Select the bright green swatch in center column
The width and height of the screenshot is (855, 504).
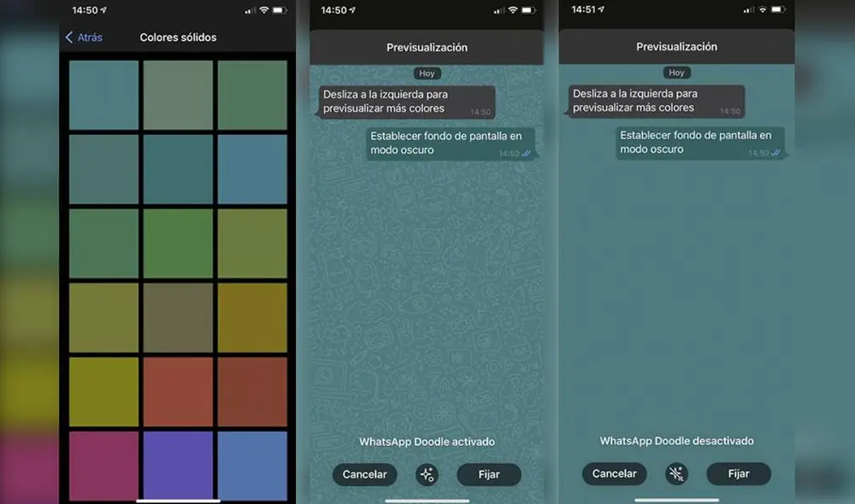pyautogui.click(x=178, y=243)
